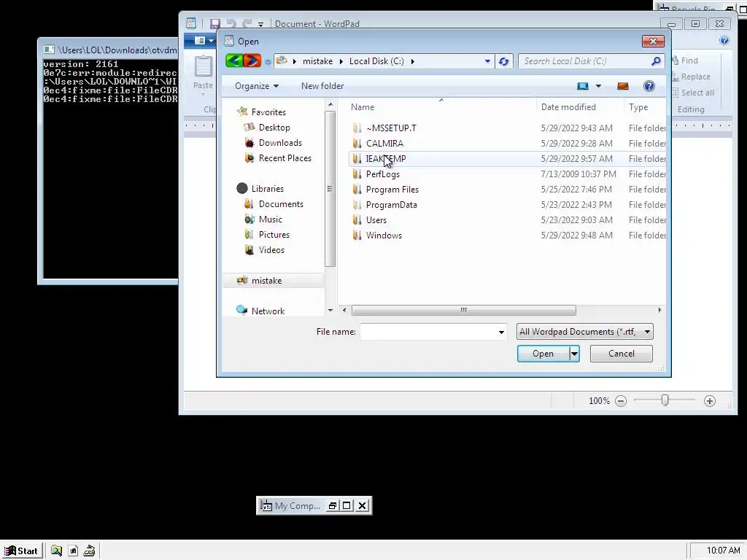The image size is (747, 560).
Task: Click the Start button on taskbar
Action: (x=22, y=551)
